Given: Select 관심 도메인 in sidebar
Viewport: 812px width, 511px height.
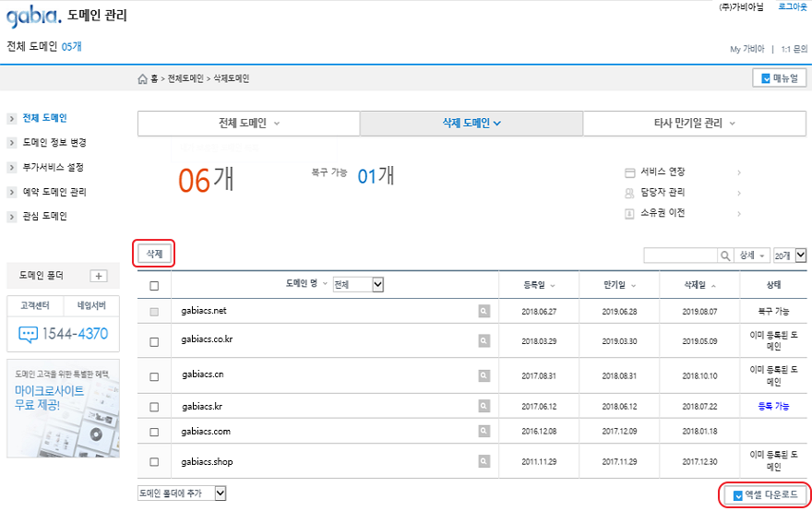Looking at the screenshot, I should click(44, 217).
